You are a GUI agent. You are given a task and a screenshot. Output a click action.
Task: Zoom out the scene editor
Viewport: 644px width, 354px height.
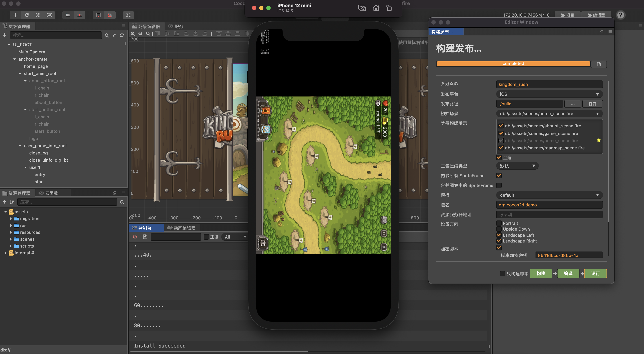click(141, 34)
